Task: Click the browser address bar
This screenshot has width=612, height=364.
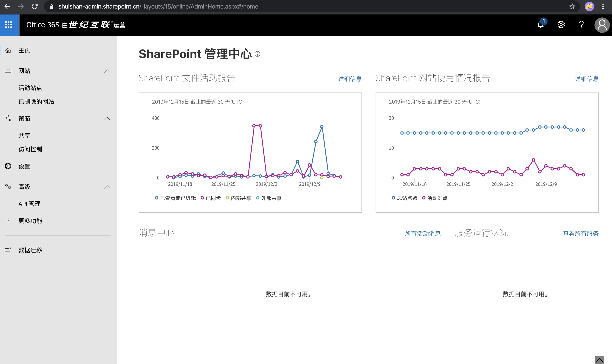Action: coord(309,7)
